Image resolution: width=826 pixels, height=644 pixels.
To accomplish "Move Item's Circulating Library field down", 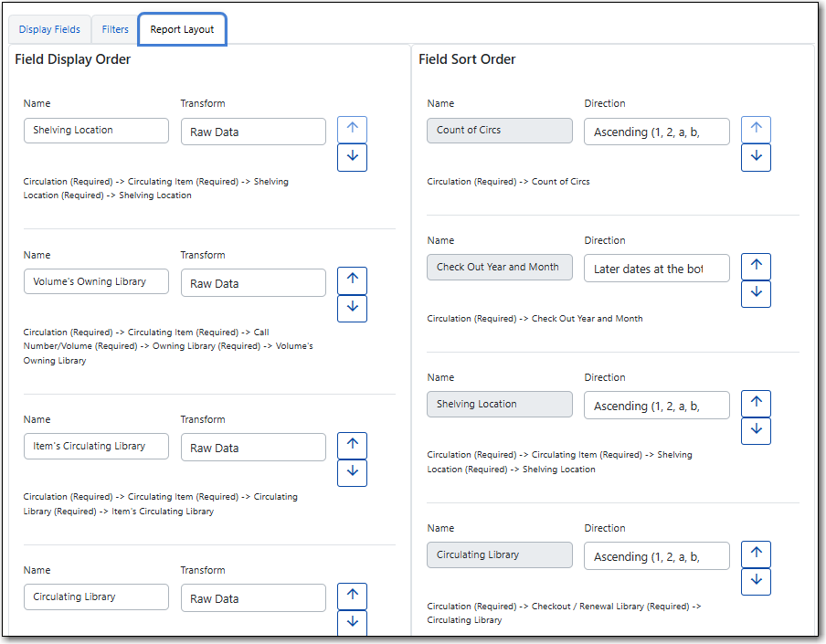I will (x=352, y=472).
